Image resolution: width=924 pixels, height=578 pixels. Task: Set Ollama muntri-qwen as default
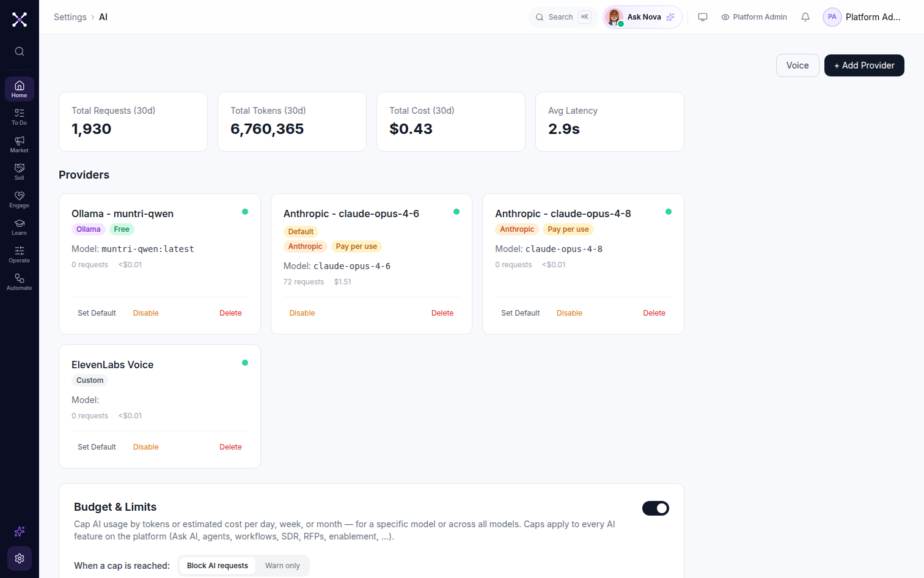tap(97, 313)
